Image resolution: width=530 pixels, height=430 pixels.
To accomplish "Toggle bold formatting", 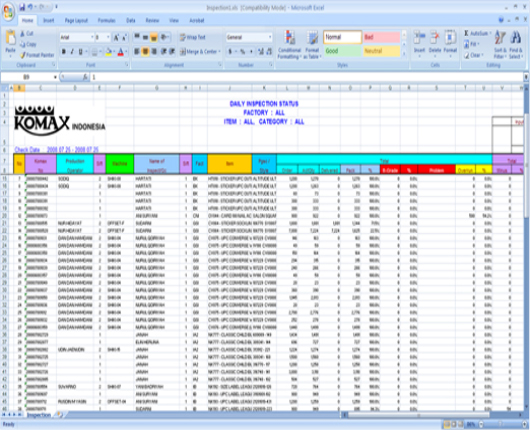I will (64, 52).
